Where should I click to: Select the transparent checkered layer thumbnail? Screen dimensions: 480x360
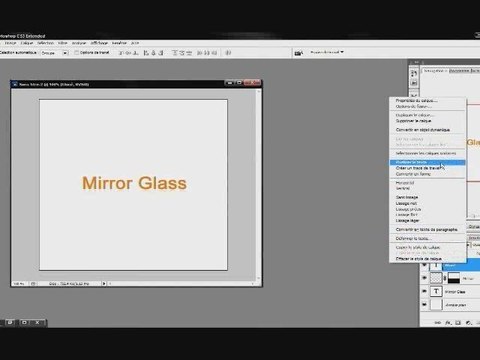(436, 278)
